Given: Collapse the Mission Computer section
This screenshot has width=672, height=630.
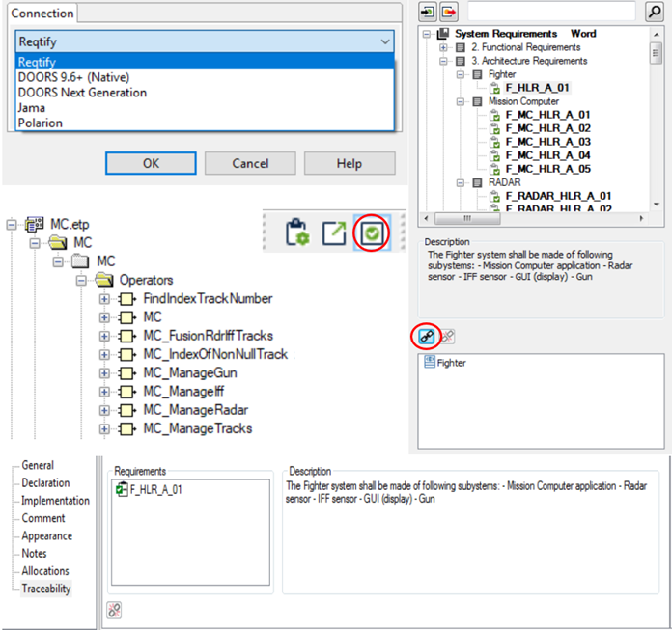Looking at the screenshot, I should (461, 101).
